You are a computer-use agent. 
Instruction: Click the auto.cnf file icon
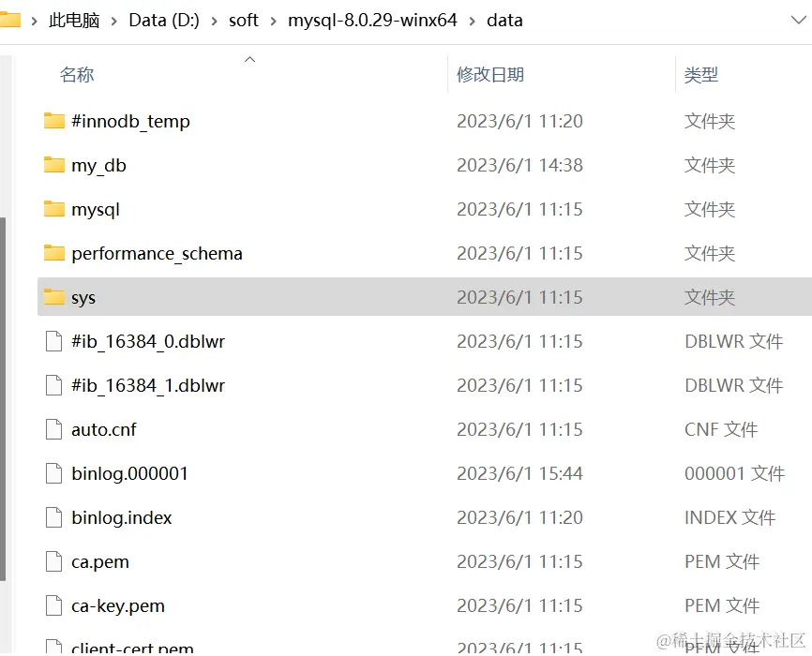click(x=53, y=429)
